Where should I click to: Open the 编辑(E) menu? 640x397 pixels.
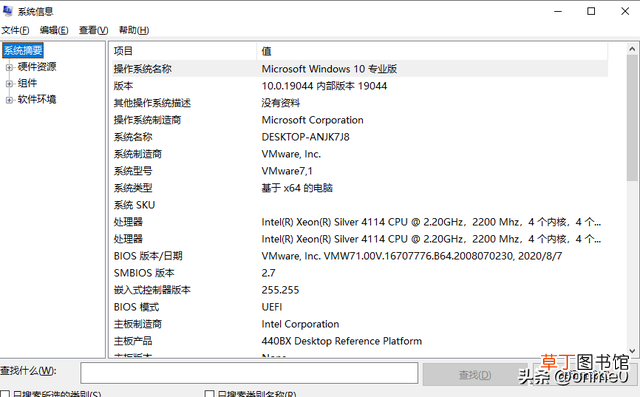pyautogui.click(x=54, y=30)
